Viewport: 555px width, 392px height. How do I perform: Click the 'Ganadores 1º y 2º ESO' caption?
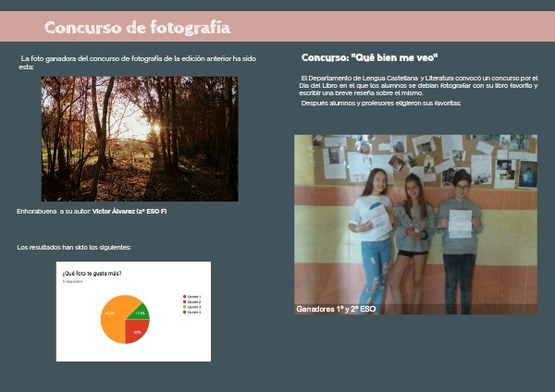click(x=336, y=309)
